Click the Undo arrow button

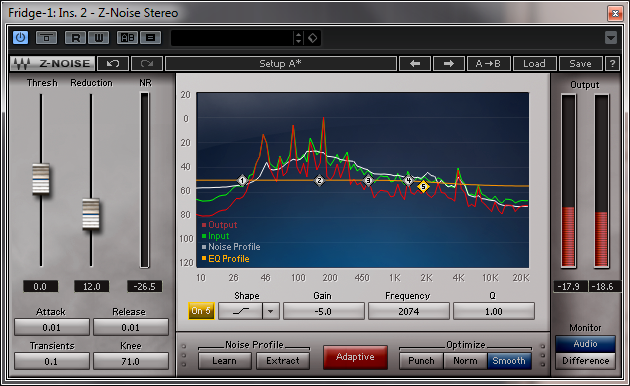(113, 63)
